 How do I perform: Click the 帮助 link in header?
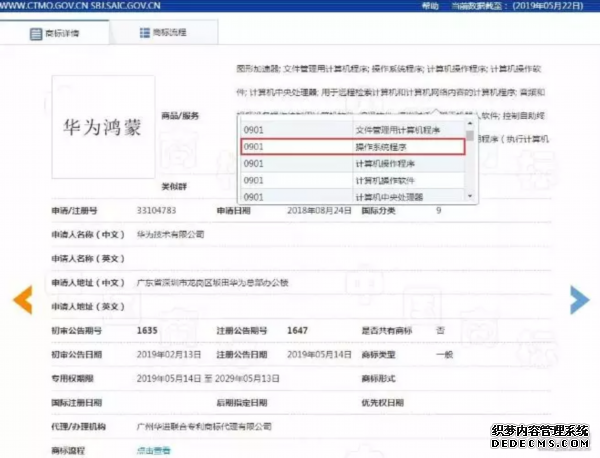pyautogui.click(x=430, y=5)
